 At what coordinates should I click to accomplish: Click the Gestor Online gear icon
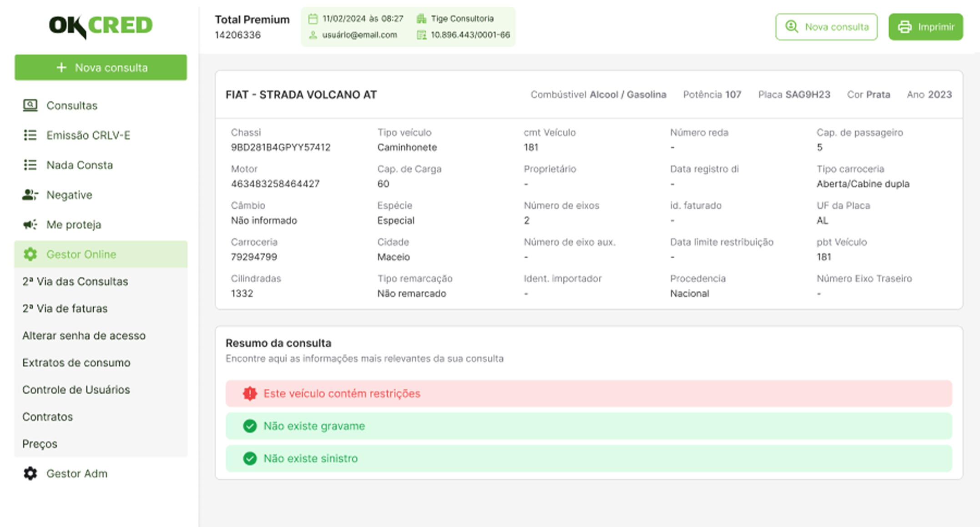(x=30, y=254)
